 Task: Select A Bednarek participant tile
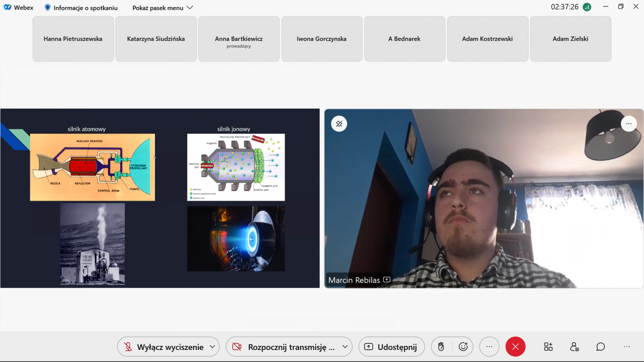[404, 39]
